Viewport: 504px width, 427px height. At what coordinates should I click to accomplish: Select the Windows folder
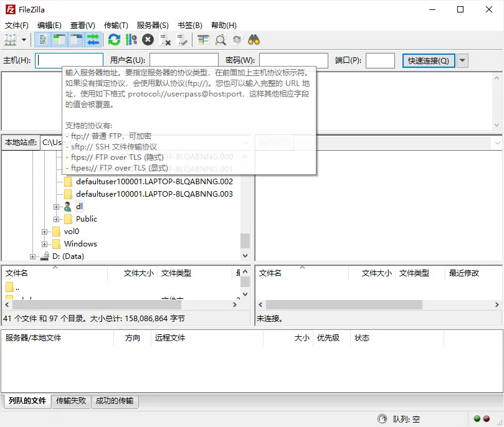[80, 244]
